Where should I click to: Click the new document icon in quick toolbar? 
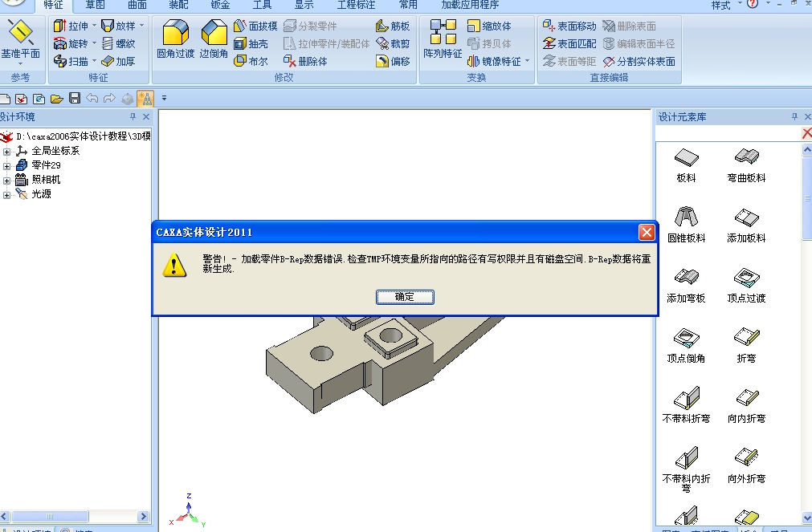pyautogui.click(x=5, y=99)
